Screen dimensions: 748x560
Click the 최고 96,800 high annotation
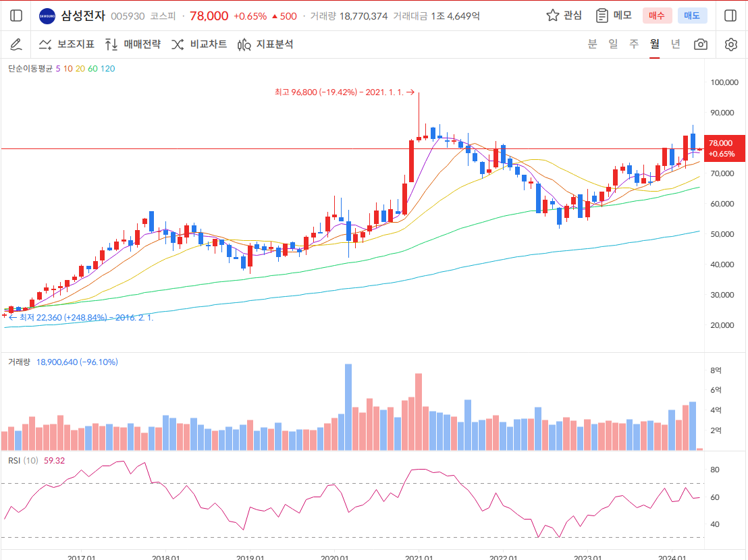(x=344, y=92)
